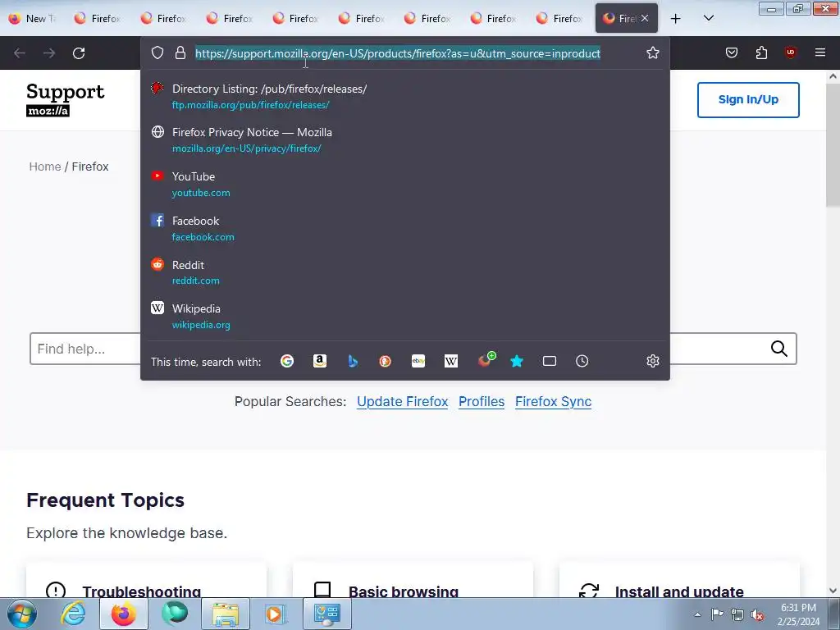Select Directory Listing releases suggestion
This screenshot has width=840, height=630.
405,97
